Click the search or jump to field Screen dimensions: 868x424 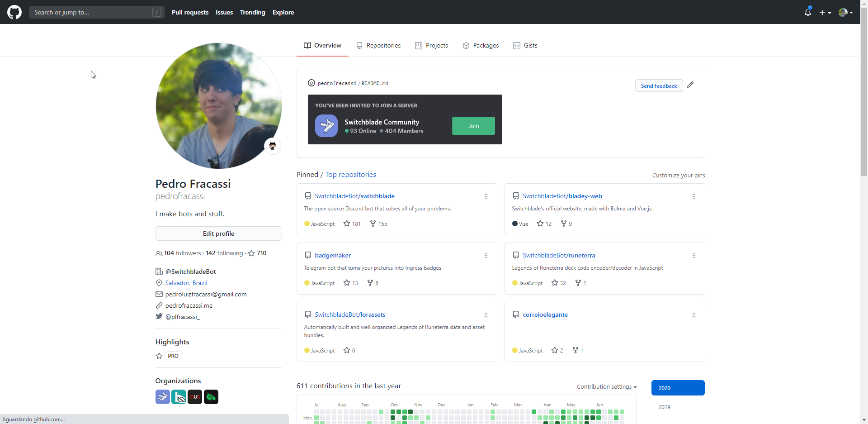[90, 12]
